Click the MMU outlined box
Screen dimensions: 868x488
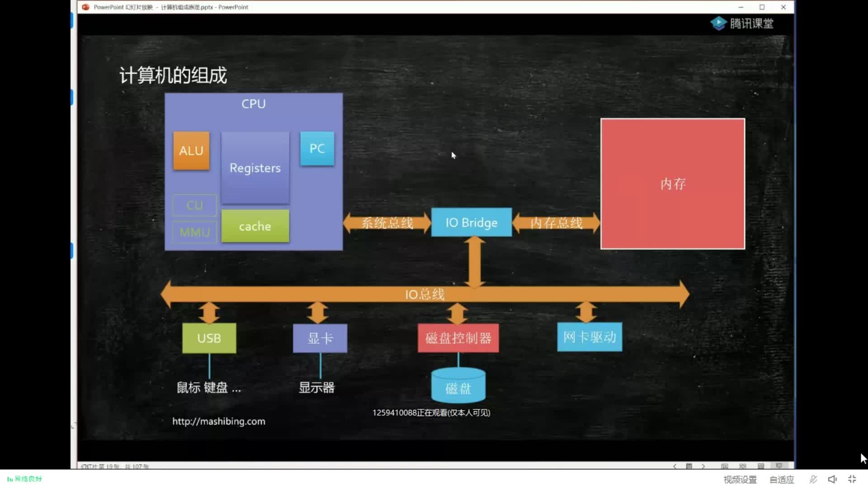coord(195,232)
